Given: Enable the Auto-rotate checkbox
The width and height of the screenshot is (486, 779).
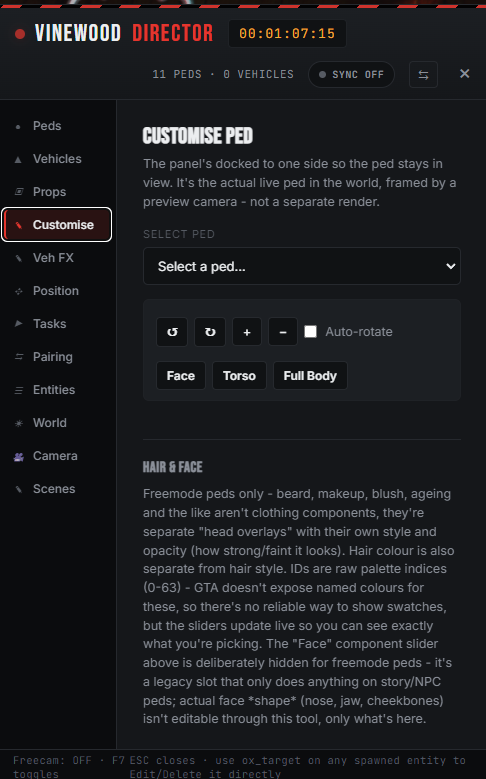Looking at the screenshot, I should point(311,331).
